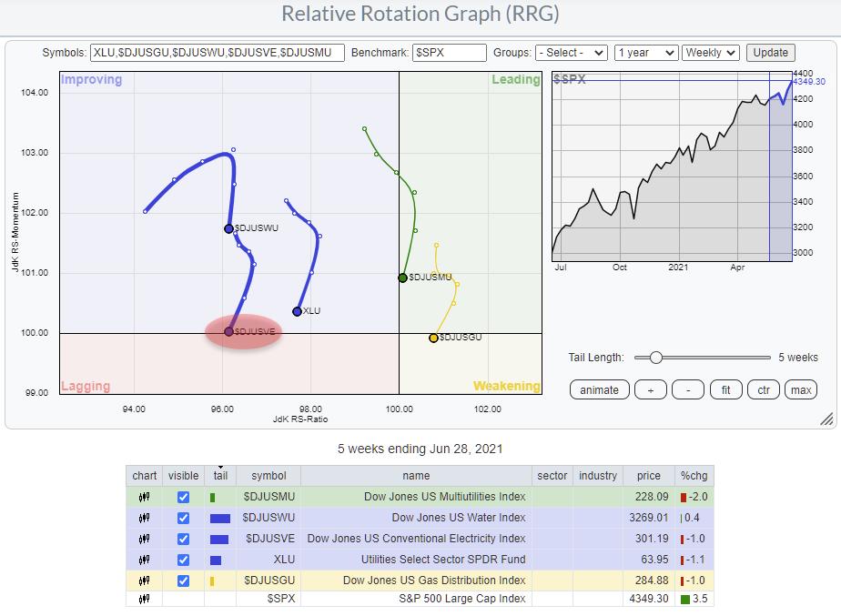Viewport: 841px width, 616px height.
Task: Toggle visible checkbox for XLU
Action: 183,560
